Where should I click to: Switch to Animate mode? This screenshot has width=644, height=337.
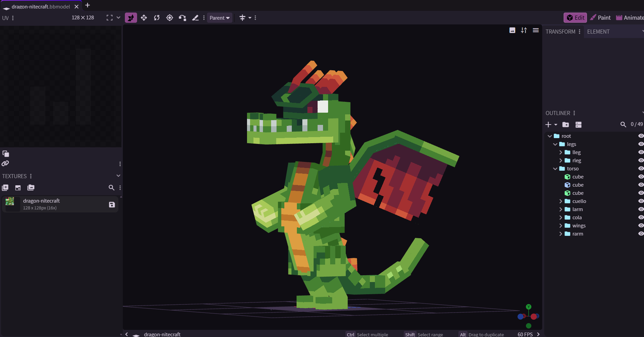(630, 18)
